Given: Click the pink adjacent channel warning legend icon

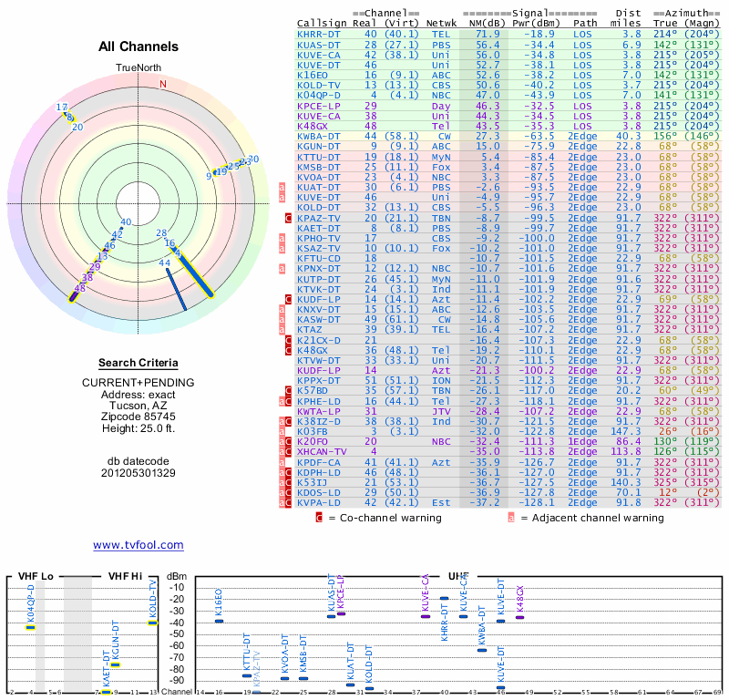Looking at the screenshot, I should coord(511,518).
